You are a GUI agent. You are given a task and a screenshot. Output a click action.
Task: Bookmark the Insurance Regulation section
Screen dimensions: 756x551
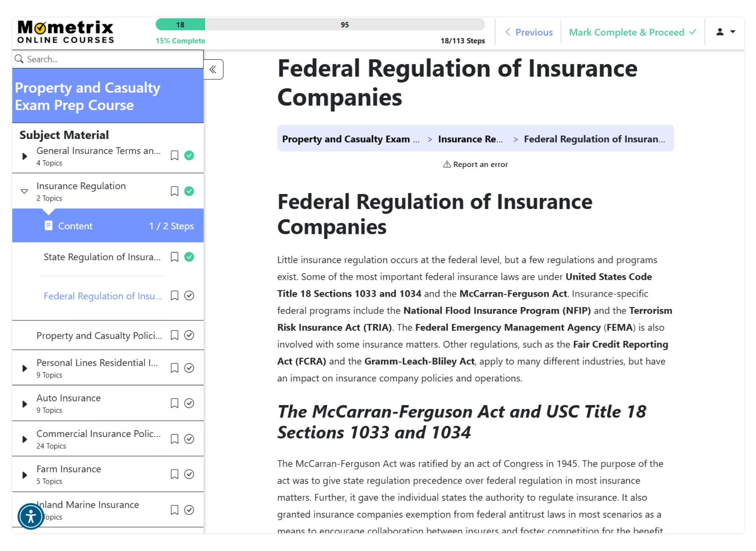tap(174, 191)
